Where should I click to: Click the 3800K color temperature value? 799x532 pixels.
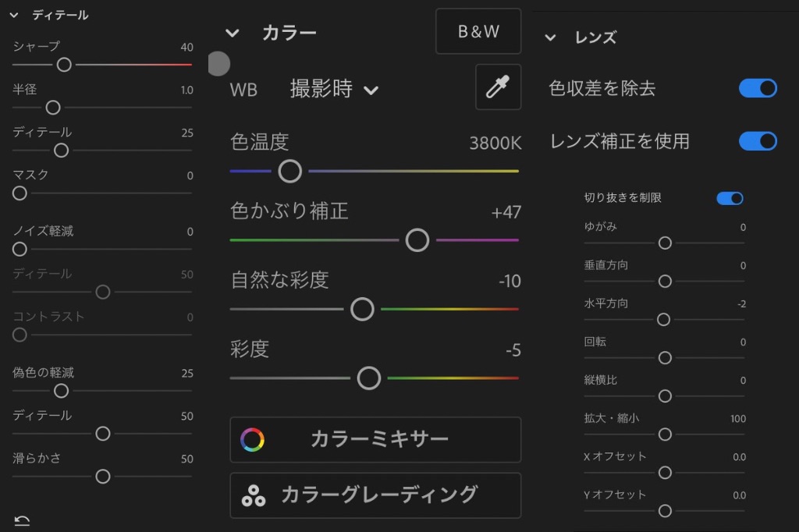pos(495,144)
